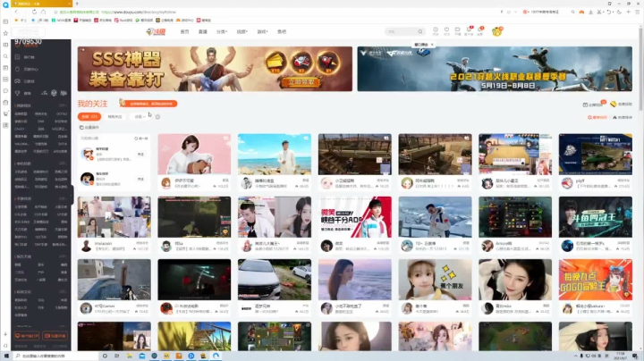Image resolution: width=644 pixels, height=361 pixels.
Task: Open the 斗鱼周冠王 stream thumbnail
Action: [x=596, y=217]
